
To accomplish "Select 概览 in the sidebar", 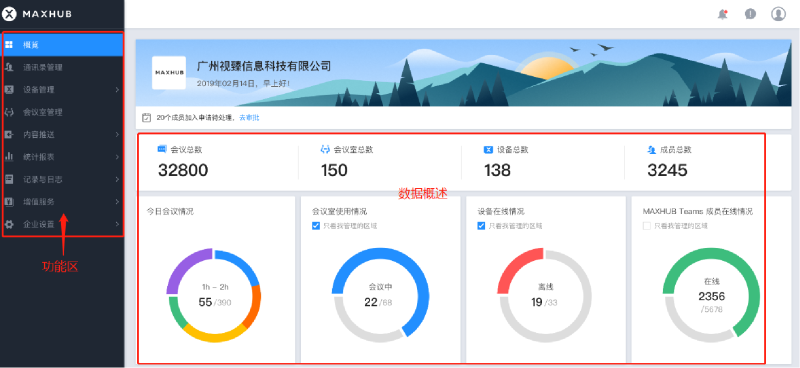I will pos(63,45).
